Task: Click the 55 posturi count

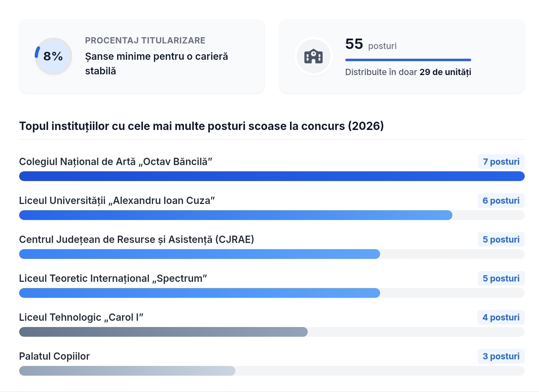Action: click(x=371, y=44)
